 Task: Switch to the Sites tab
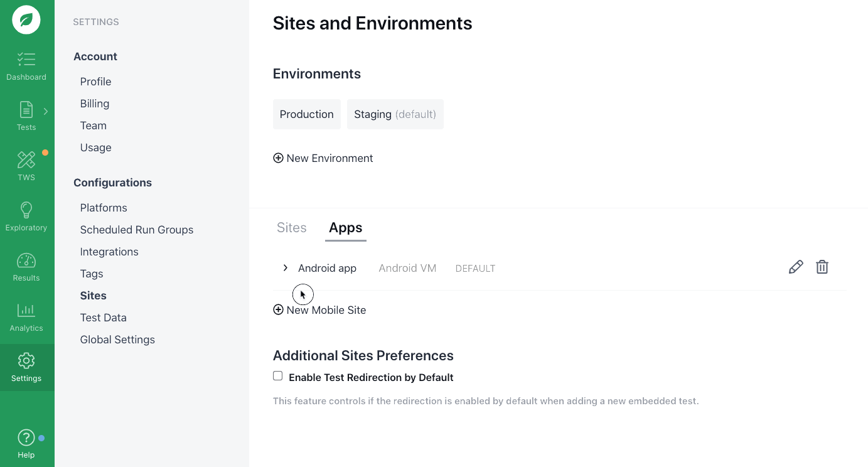point(292,228)
